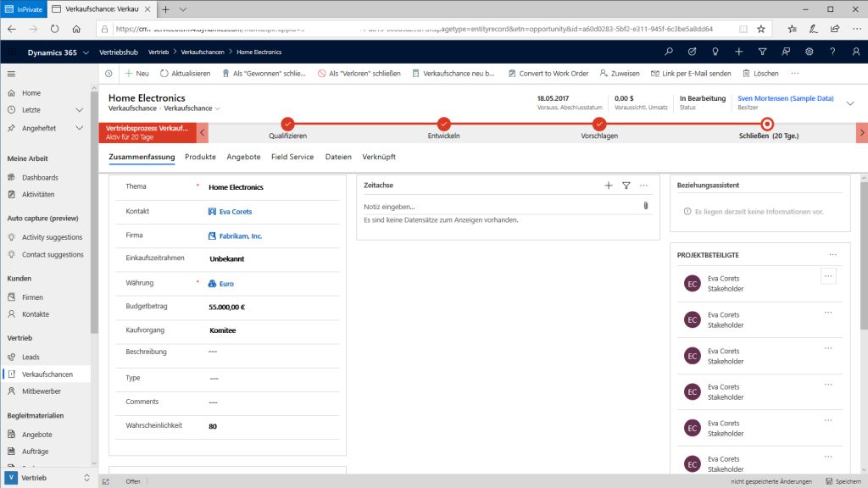The image size is (868, 488).
Task: Click the lightbulb assistant icon
Action: coord(715,52)
